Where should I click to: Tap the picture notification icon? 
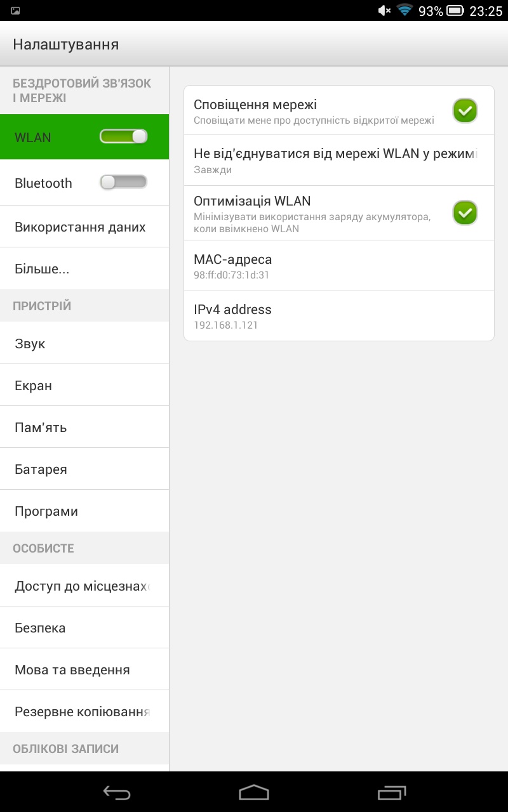coord(15,11)
